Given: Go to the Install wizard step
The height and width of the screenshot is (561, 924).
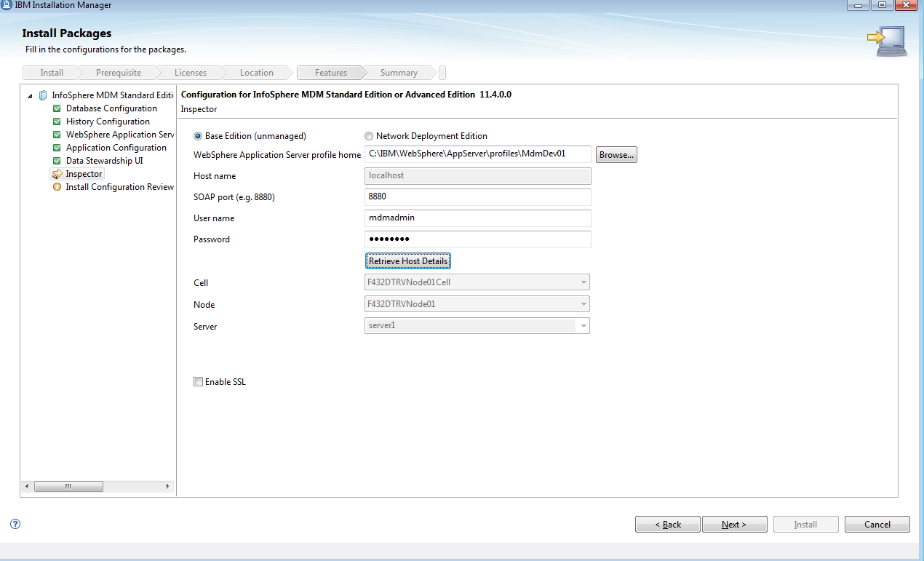Looking at the screenshot, I should coord(52,73).
